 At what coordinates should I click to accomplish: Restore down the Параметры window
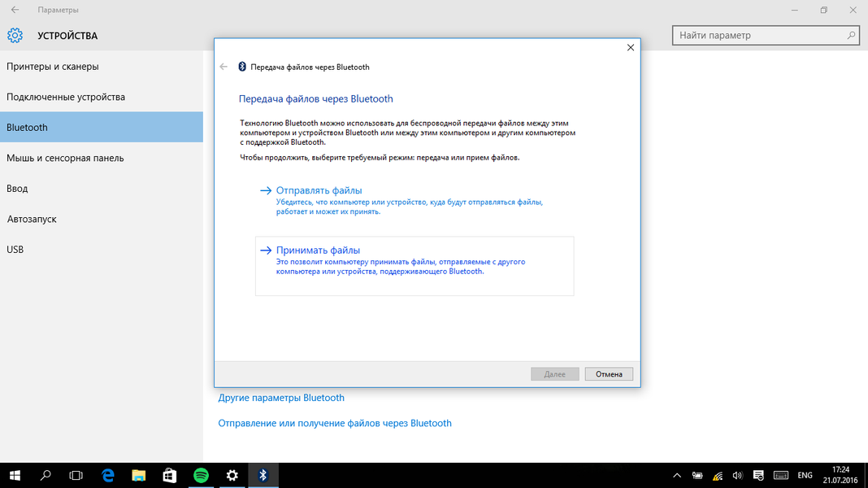click(x=824, y=10)
